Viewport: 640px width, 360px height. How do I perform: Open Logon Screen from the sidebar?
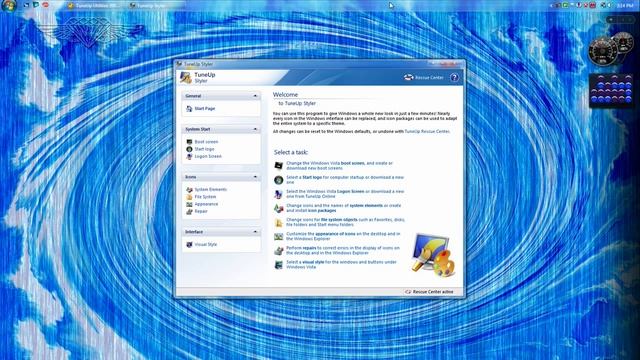[208, 156]
